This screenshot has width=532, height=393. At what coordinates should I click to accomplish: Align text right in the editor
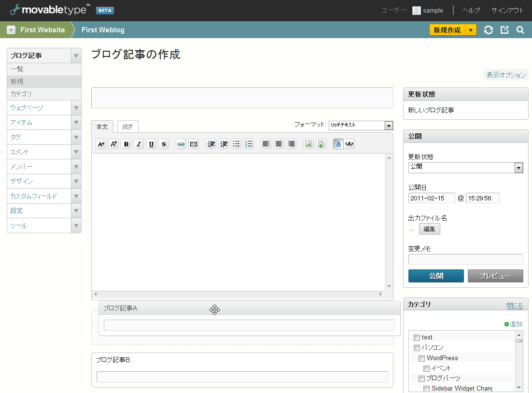tap(291, 144)
